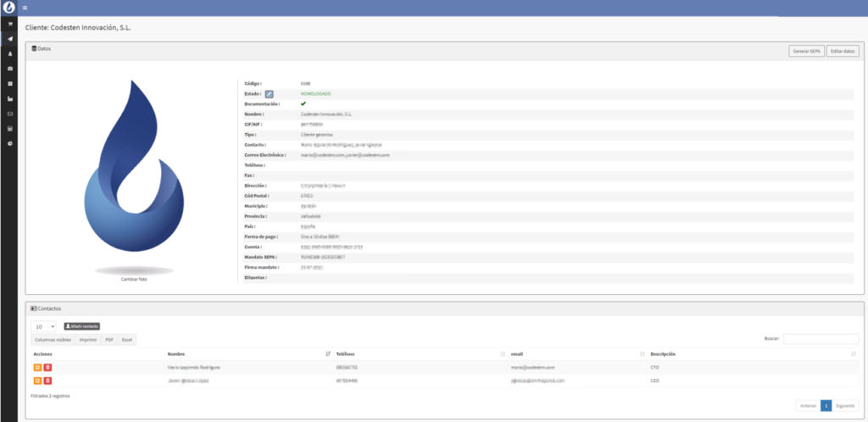Open the records-per-page dropdown showing 10
The width and height of the screenshot is (868, 422).
point(43,326)
